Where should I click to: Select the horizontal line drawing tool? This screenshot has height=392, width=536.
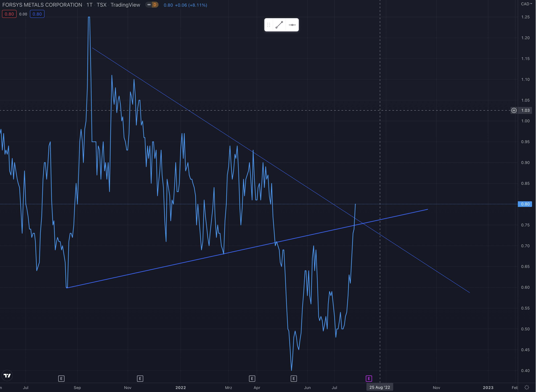292,25
